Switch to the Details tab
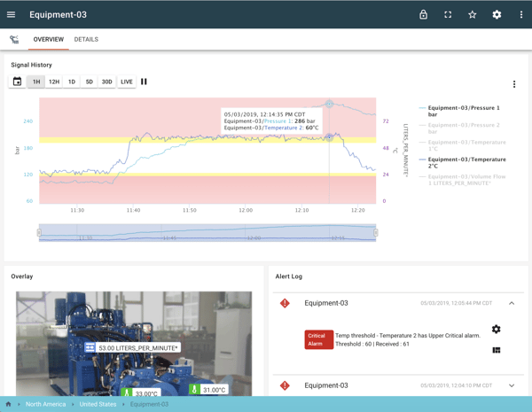Viewport: 532px width, 412px height. [86, 40]
